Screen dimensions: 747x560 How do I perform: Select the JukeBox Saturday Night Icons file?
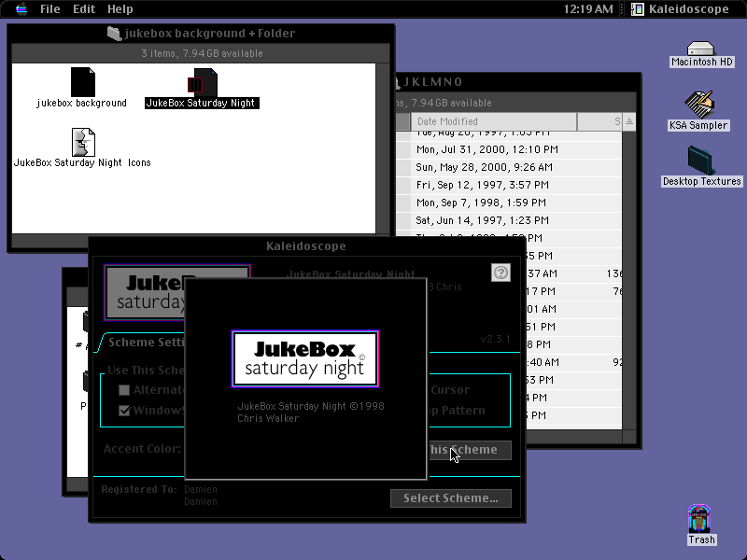[x=83, y=143]
